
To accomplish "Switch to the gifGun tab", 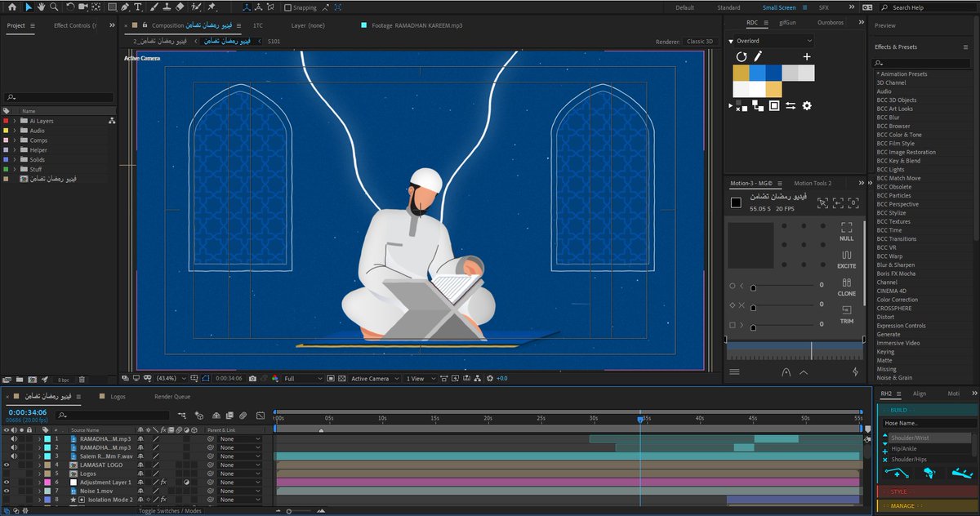I will coord(787,23).
